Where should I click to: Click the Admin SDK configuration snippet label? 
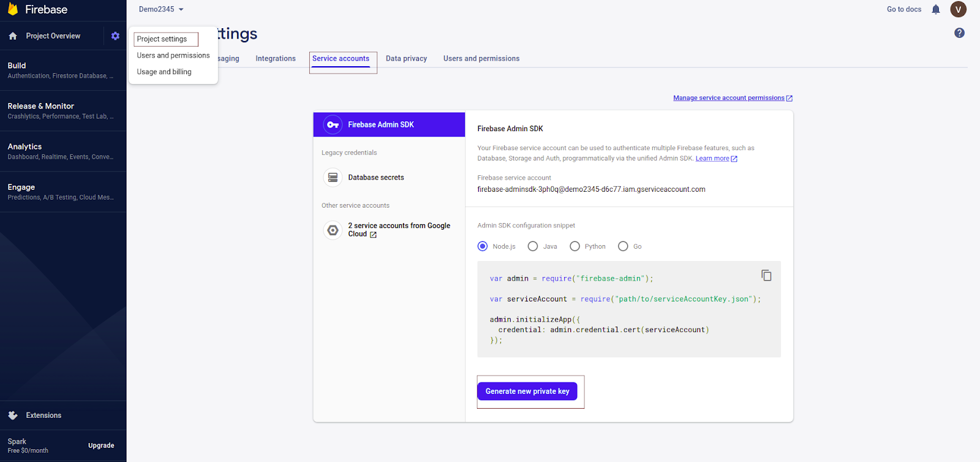[x=526, y=225]
